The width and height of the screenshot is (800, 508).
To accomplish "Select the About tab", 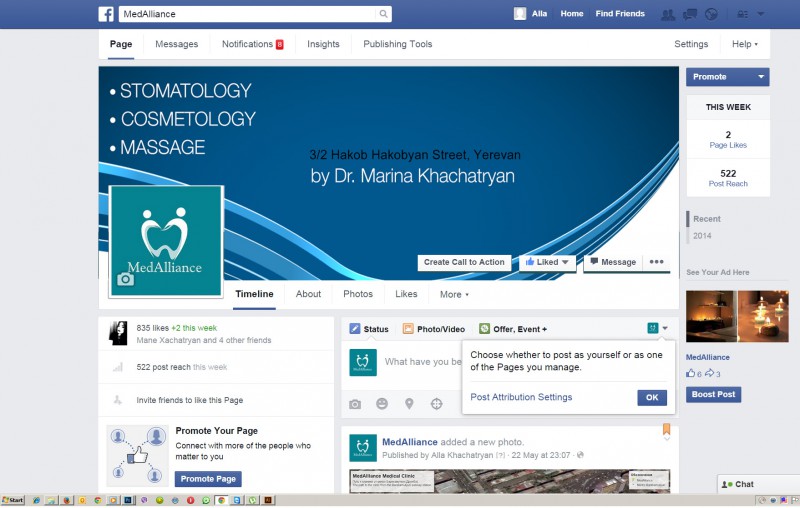I will pos(308,294).
